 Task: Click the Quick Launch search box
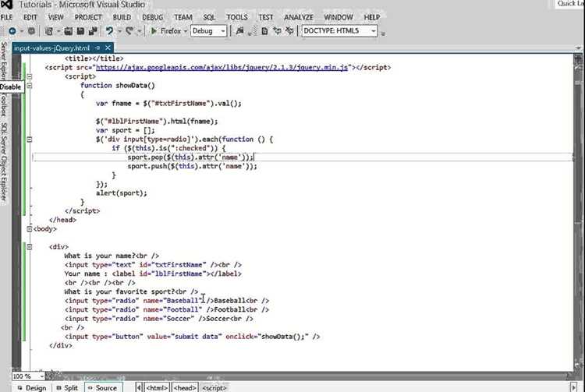click(x=570, y=4)
